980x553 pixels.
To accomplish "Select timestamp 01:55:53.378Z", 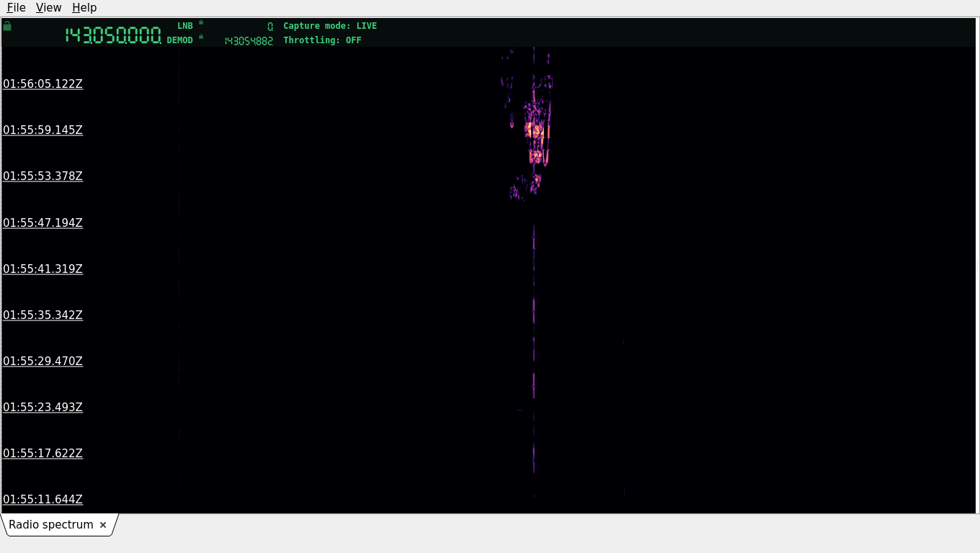I will tap(43, 176).
